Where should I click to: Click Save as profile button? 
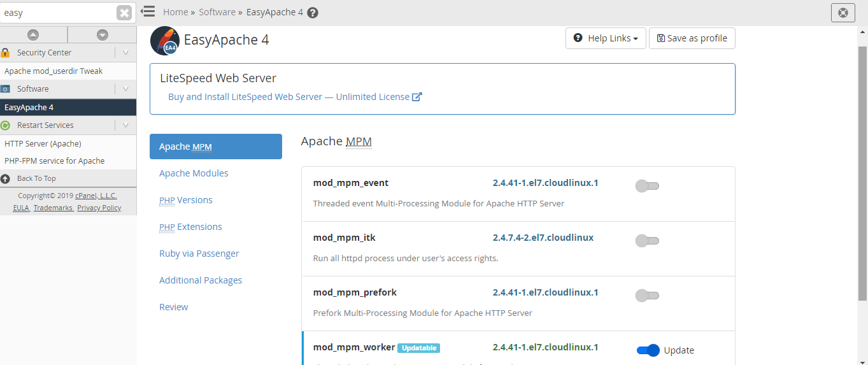tap(692, 38)
